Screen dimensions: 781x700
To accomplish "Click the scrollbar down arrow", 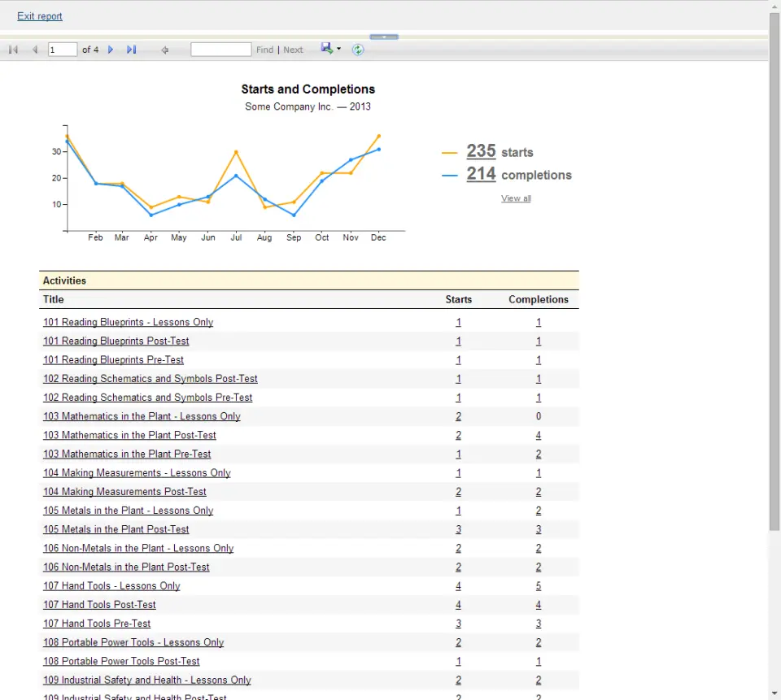I will coord(774,693).
